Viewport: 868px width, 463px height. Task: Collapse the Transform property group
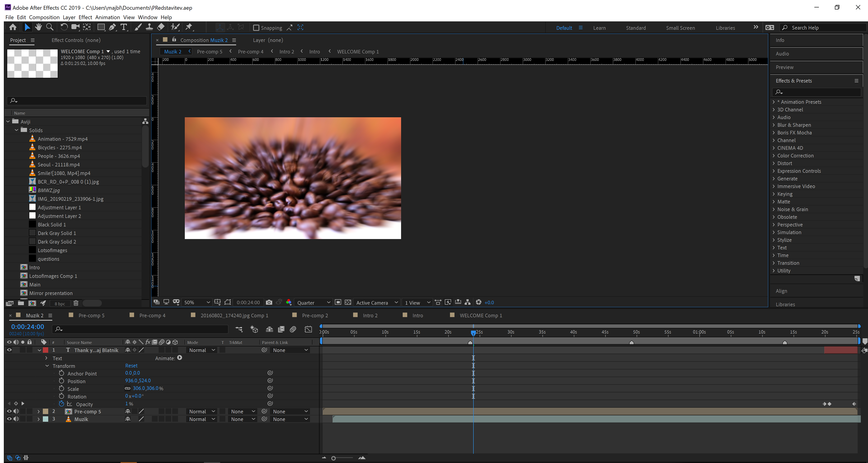point(47,366)
